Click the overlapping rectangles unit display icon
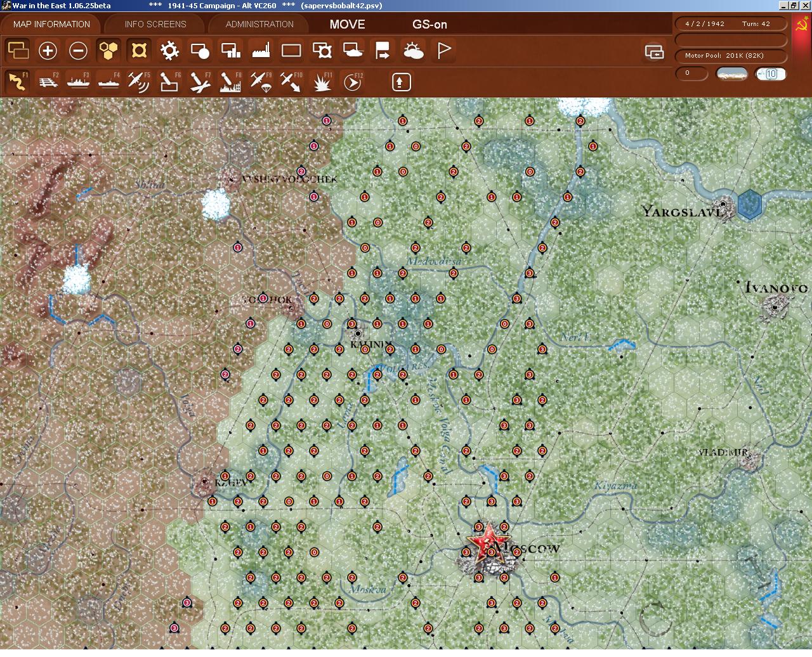 click(18, 49)
